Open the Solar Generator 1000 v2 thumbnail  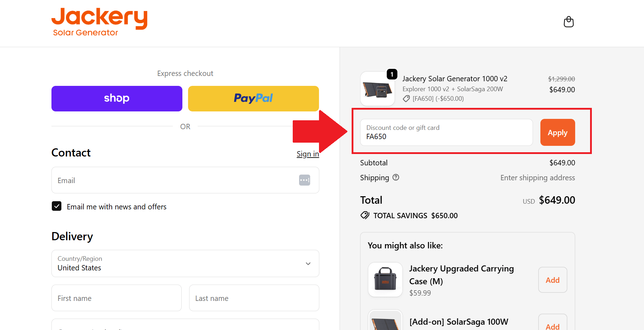pyautogui.click(x=378, y=89)
